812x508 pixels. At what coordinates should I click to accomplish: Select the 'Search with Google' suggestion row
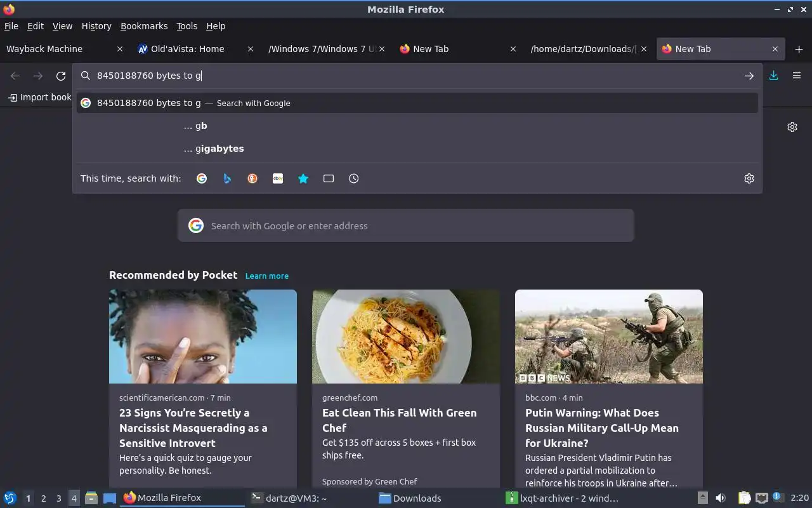[417, 103]
